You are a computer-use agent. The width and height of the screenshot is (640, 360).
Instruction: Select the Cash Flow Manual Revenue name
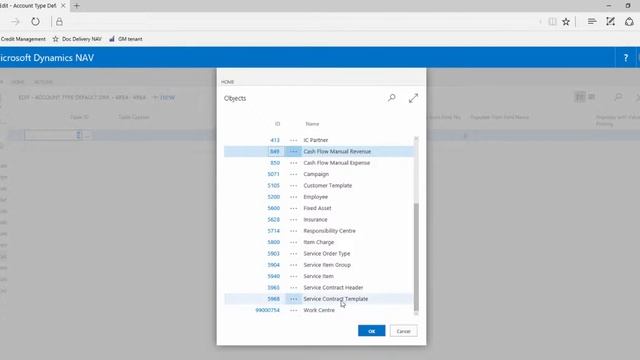[337, 151]
